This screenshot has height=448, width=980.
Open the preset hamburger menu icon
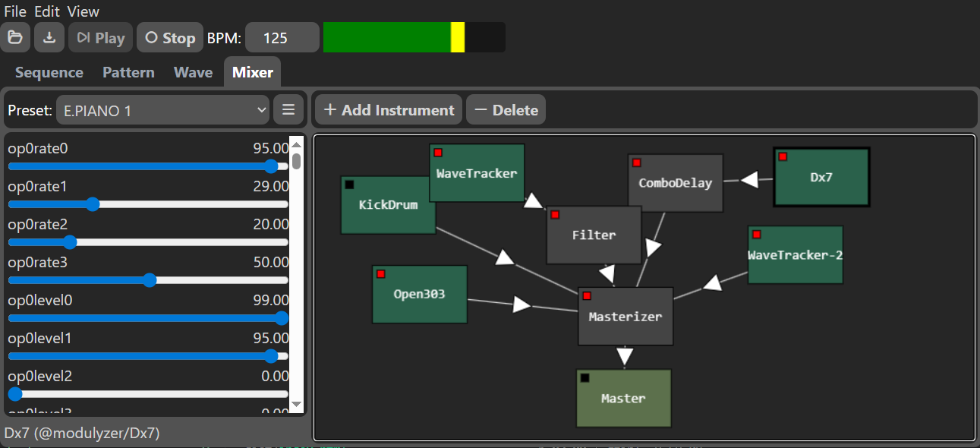(288, 110)
